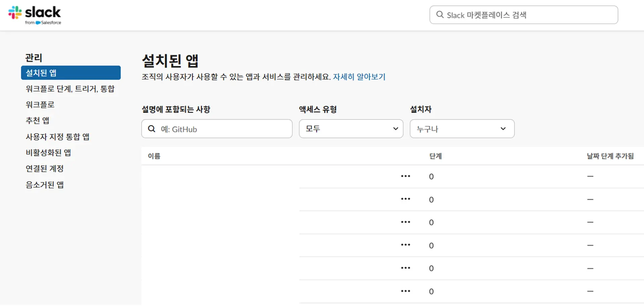Open 워크플로 단계, 트리거, 통합 sidebar item
The image size is (644, 306).
pos(70,89)
